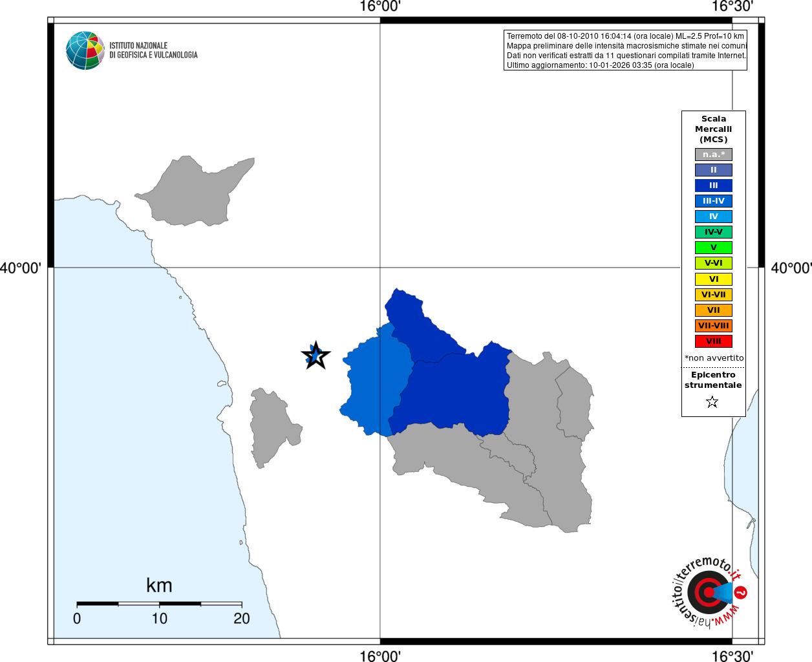Click the scale bar '10' value
This screenshot has height=662, width=812.
click(x=159, y=619)
